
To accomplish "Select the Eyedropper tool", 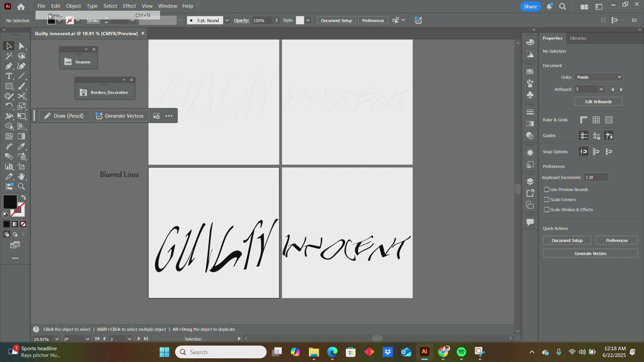I will (x=22, y=146).
